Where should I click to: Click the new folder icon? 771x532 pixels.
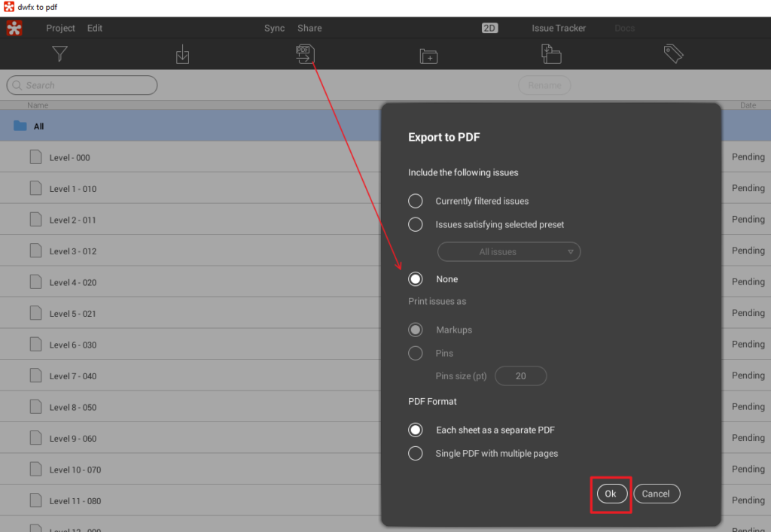[428, 56]
